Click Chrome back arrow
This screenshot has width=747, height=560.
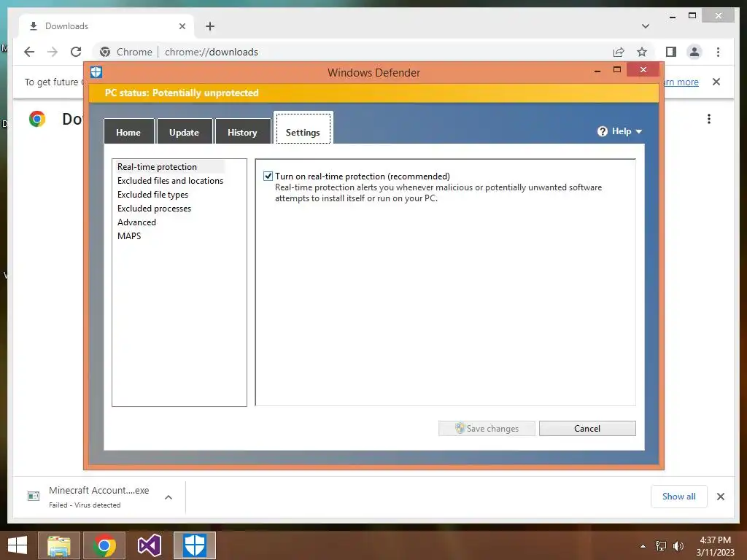29,52
